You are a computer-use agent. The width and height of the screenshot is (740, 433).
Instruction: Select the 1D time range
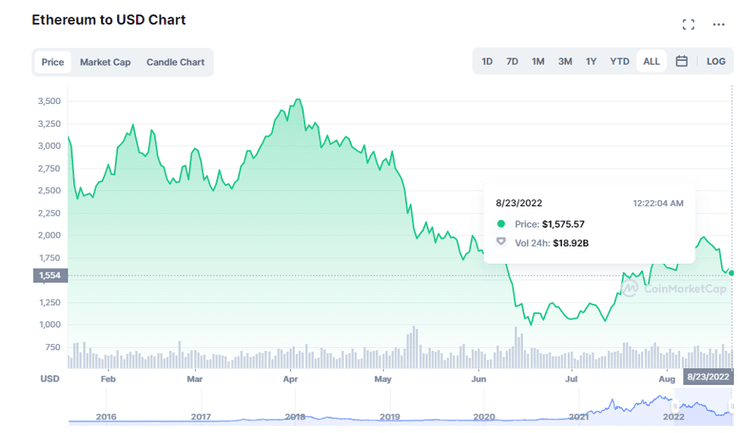pos(487,61)
